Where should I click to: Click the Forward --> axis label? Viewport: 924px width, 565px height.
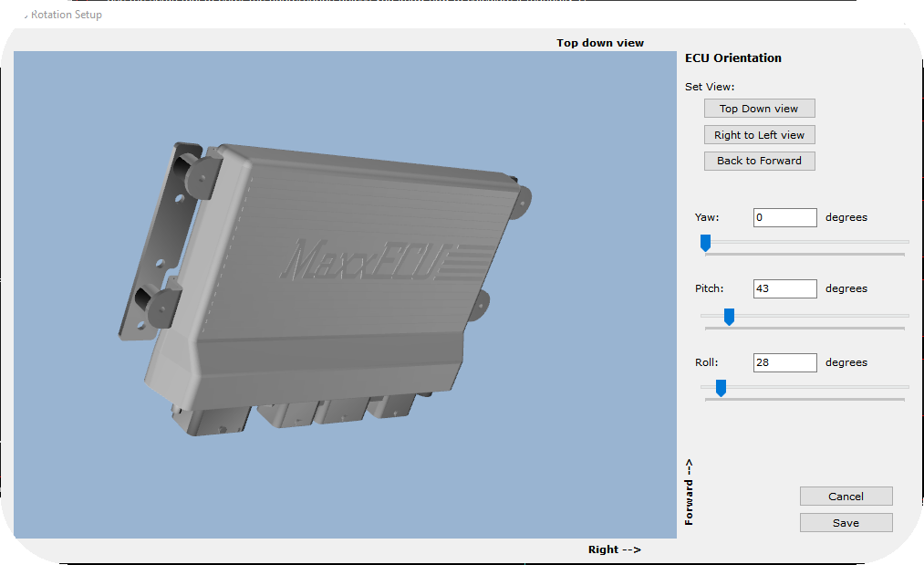[689, 492]
